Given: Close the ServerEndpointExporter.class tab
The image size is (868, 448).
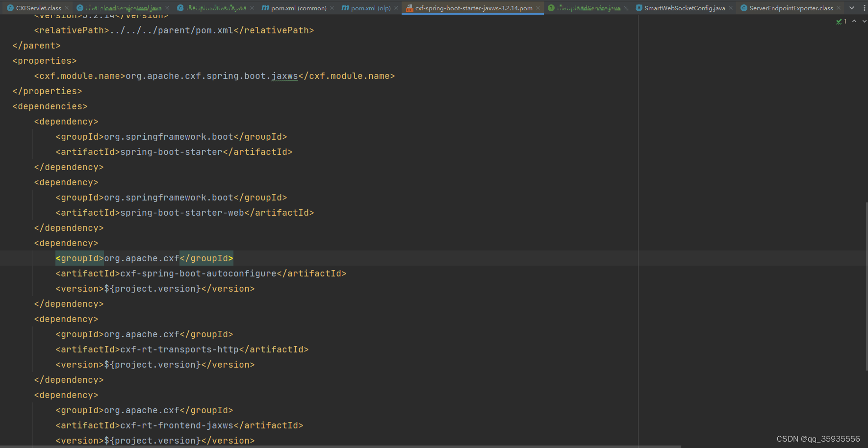Looking at the screenshot, I should coord(839,8).
